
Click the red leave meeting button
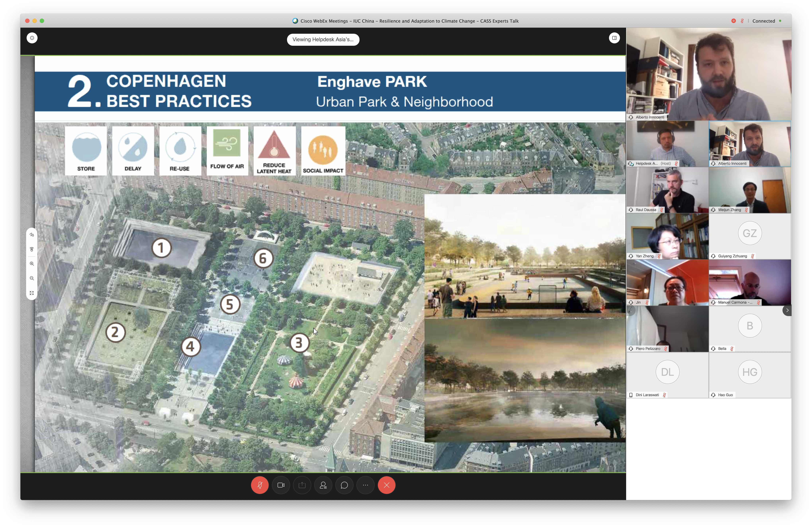pos(387,485)
